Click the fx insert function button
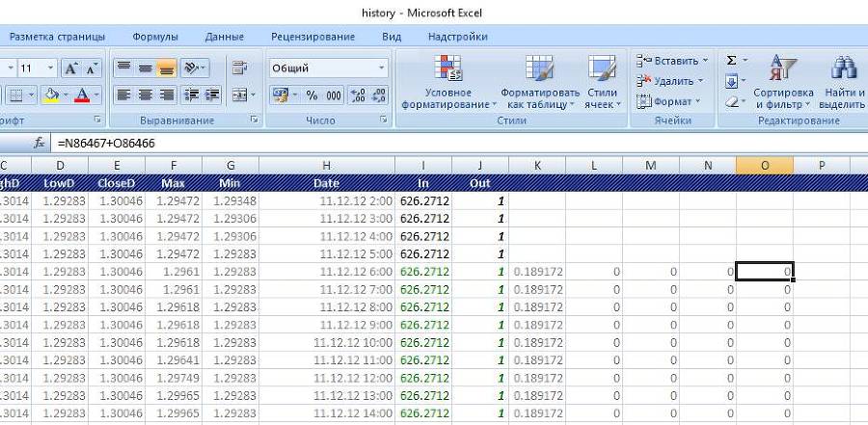868x425 pixels. pyautogui.click(x=40, y=144)
